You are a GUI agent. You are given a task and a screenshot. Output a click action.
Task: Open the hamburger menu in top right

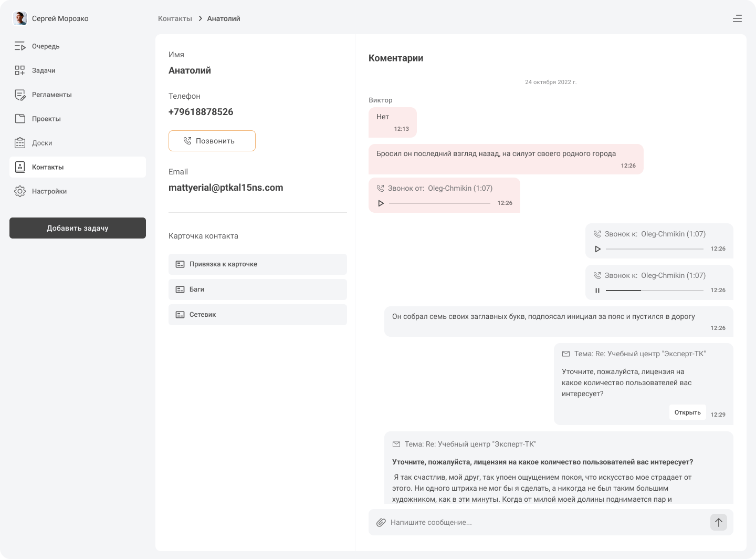tap(737, 18)
